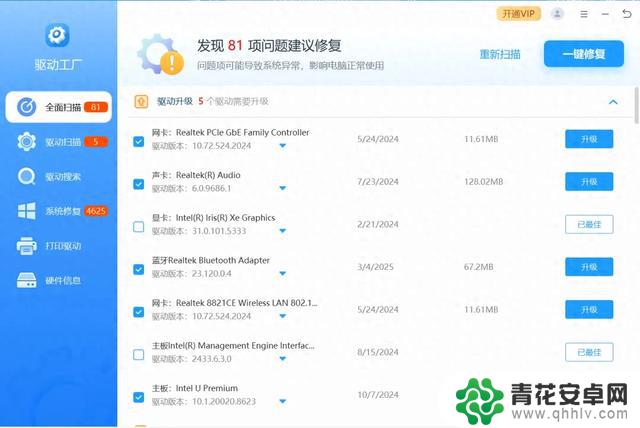
Task: Click 升级 for Realtek 8821CE Wireless LAN
Action: click(x=589, y=309)
